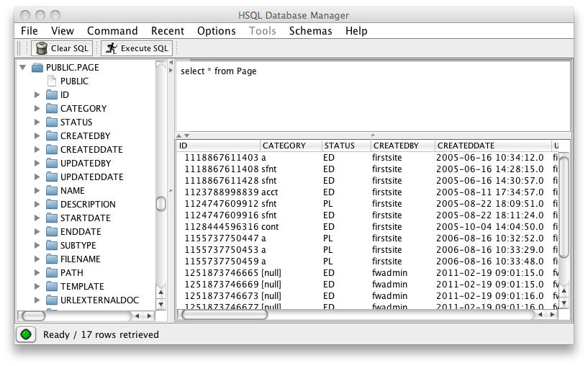Viewport: 588px width, 366px height.
Task: Click the TEMPLATE folder icon in tree
Action: tap(52, 287)
